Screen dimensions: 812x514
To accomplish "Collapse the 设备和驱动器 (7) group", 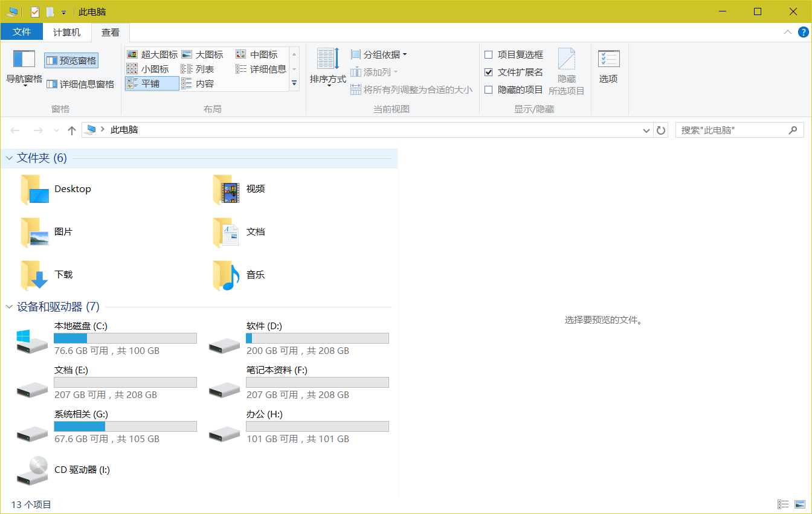I will point(9,307).
